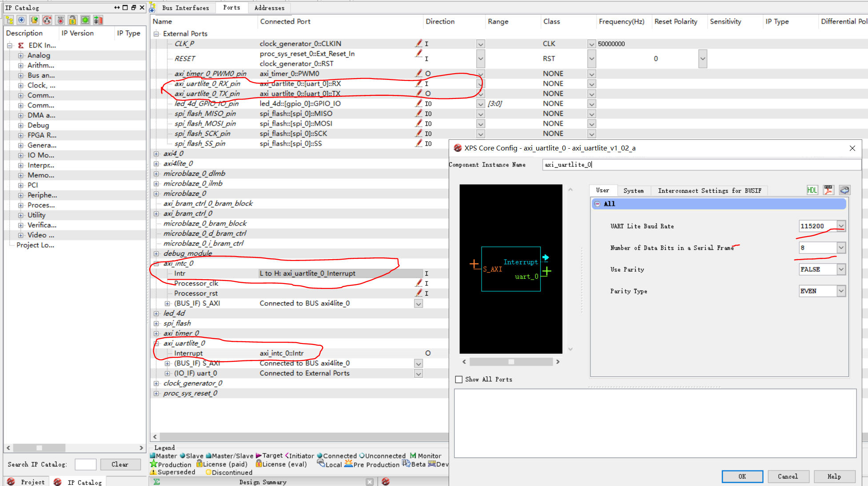This screenshot has width=868, height=486.
Task: Collapse the External Ports tree node
Action: click(156, 34)
